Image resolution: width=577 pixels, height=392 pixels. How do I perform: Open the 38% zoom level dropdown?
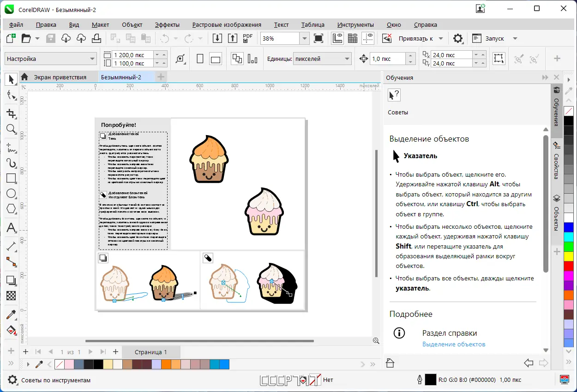[304, 38]
